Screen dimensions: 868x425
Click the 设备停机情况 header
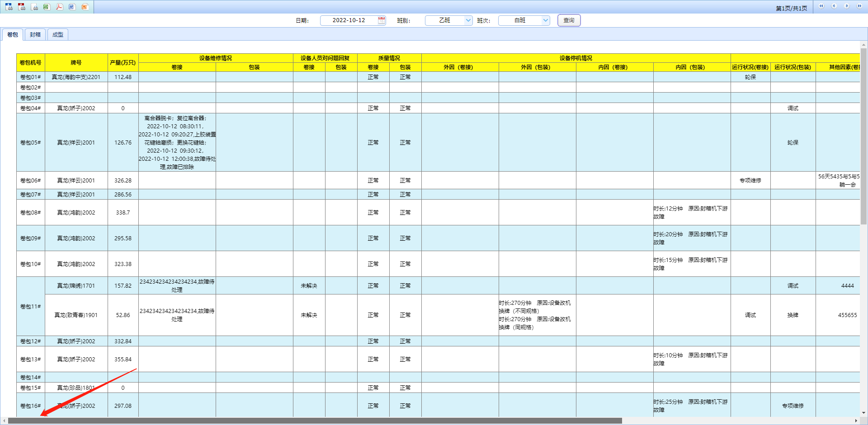point(576,58)
